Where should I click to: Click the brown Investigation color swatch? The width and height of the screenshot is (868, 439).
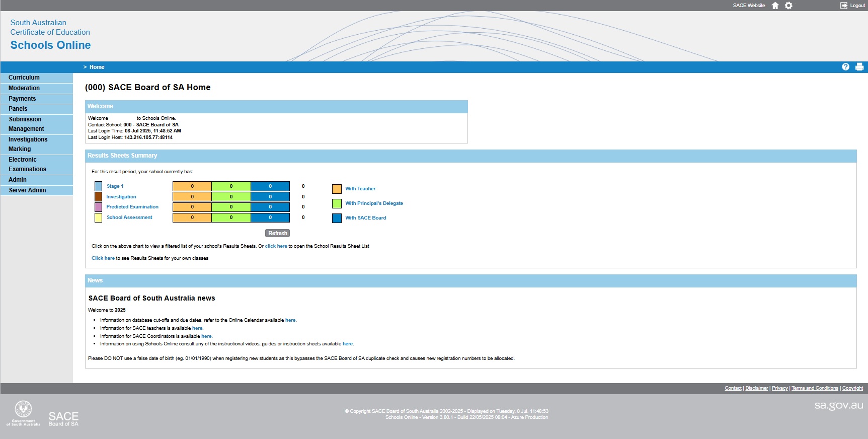coord(98,196)
